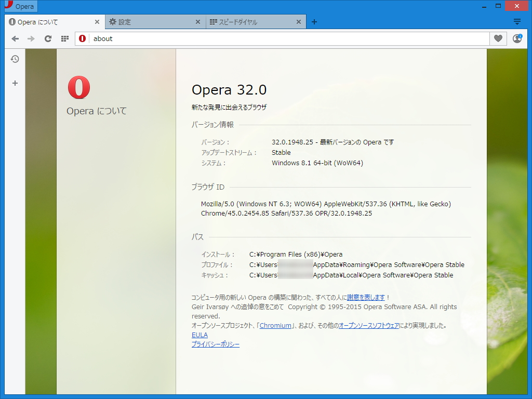The height and width of the screenshot is (399, 532).
Task: Open the Opera menu button
Action: pos(21,6)
